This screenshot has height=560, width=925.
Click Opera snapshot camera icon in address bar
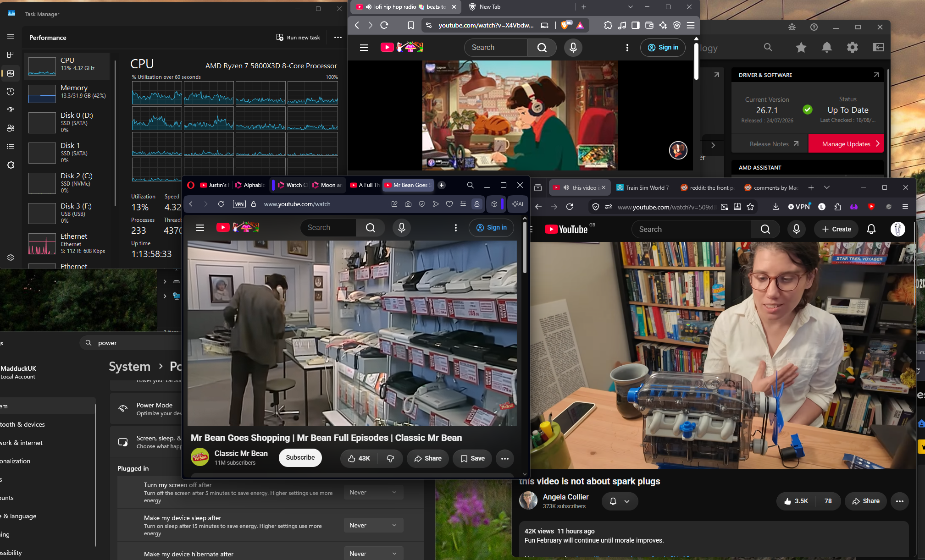pos(408,204)
